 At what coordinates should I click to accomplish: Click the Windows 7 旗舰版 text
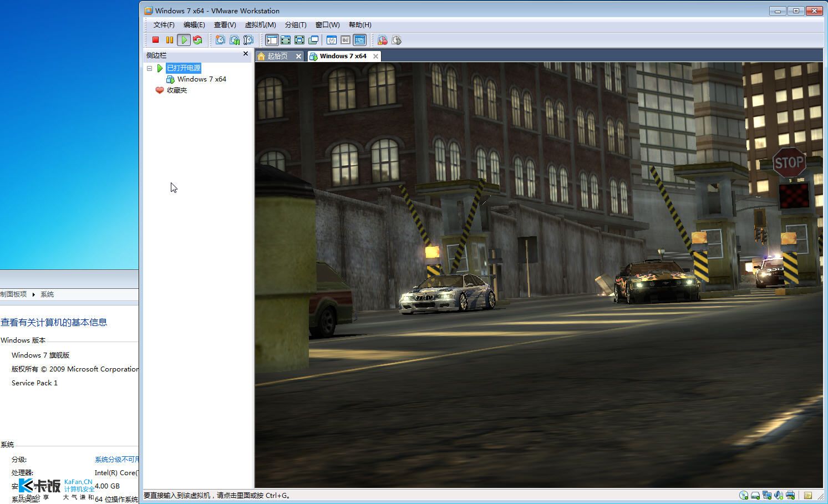pyautogui.click(x=40, y=355)
